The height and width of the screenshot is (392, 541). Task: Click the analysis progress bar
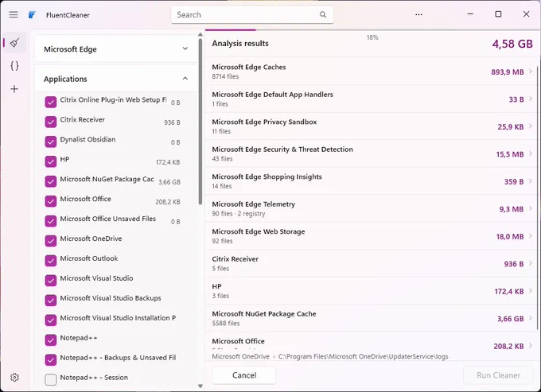click(372, 30)
